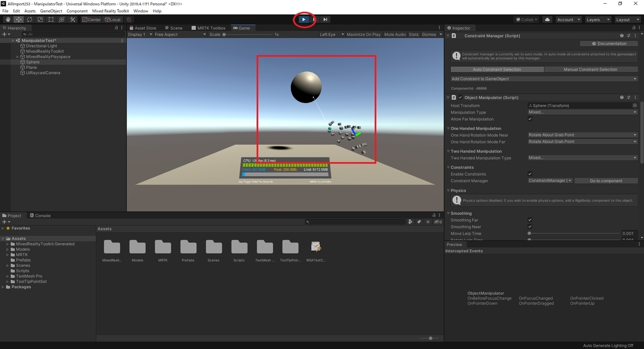The image size is (644, 349).
Task: Switch to the Asset Store tab
Action: [x=143, y=28]
